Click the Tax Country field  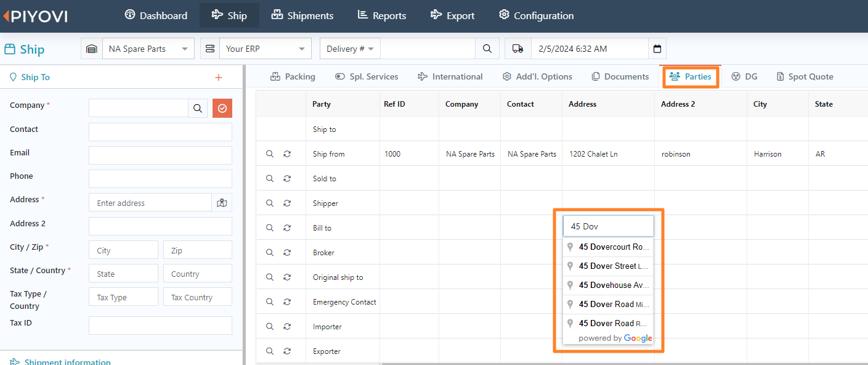[x=198, y=297]
